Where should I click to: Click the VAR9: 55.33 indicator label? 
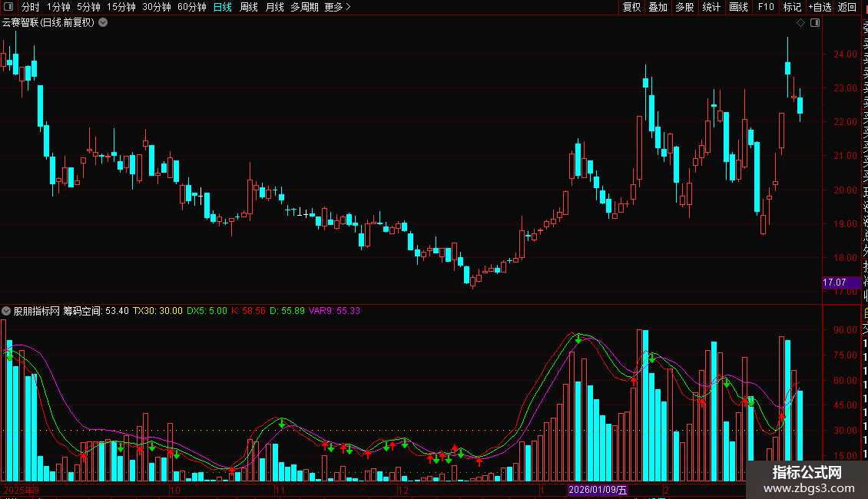[334, 311]
